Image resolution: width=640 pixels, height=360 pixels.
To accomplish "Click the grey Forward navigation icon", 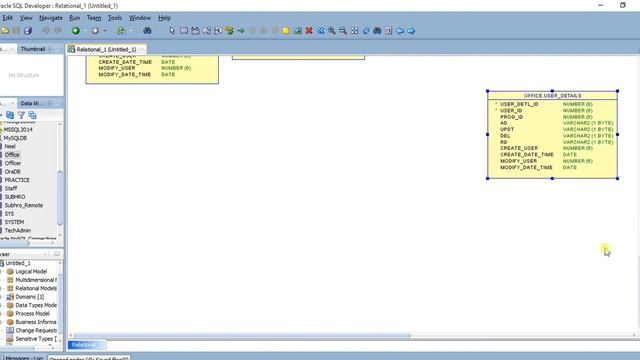I will pos(95,31).
